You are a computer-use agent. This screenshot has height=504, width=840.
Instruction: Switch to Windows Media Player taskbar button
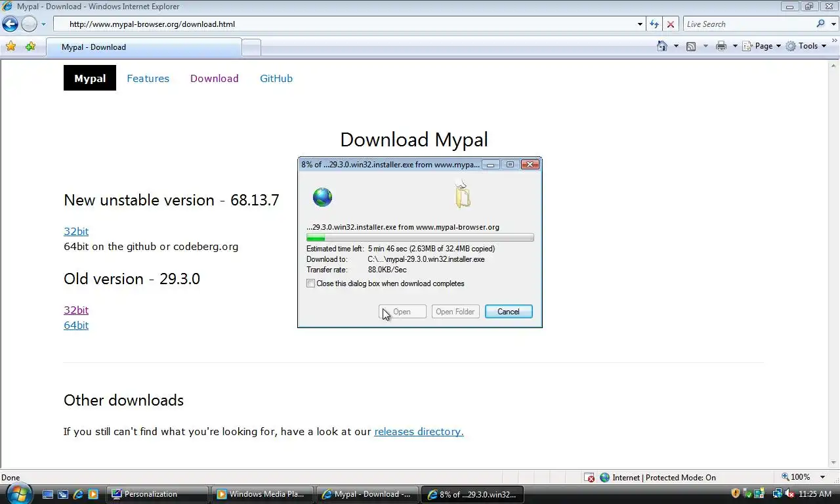pos(262,494)
